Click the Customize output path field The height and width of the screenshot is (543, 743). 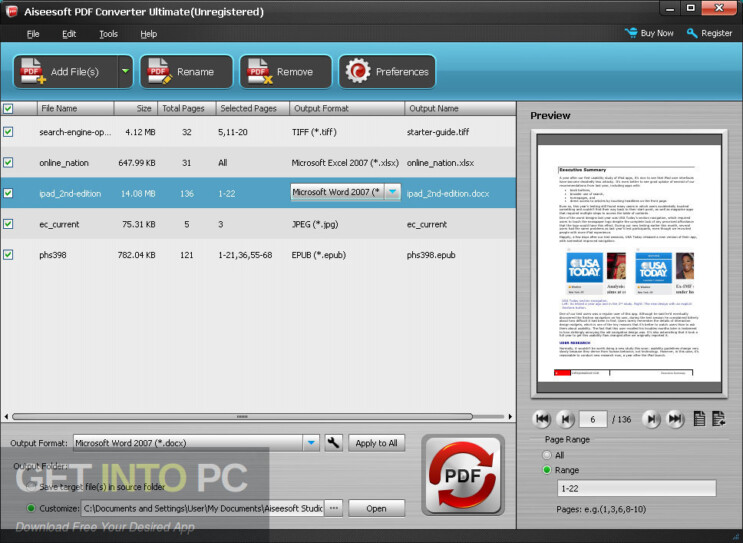(202, 508)
